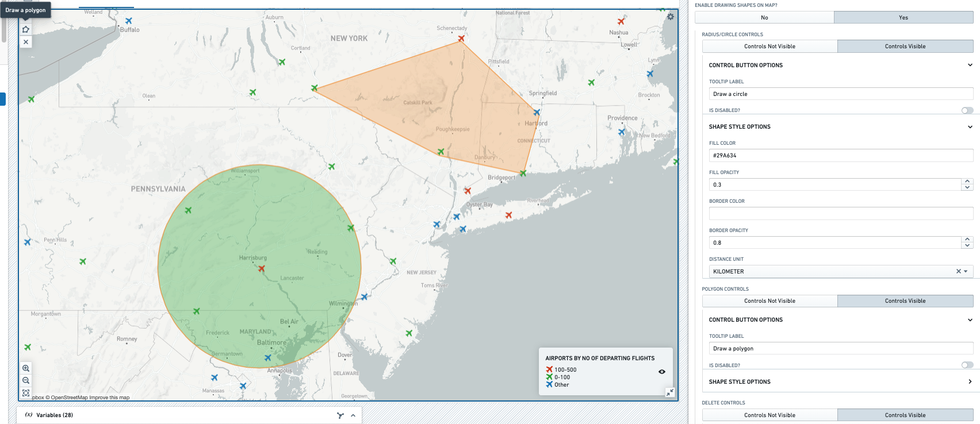
Task: Clear the Kilometer distance unit selection
Action: coord(959,271)
